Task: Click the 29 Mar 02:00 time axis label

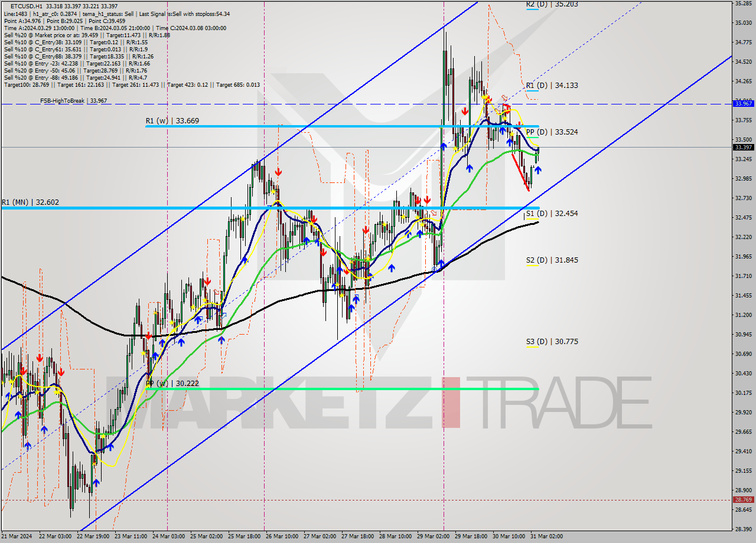Action: click(x=433, y=537)
